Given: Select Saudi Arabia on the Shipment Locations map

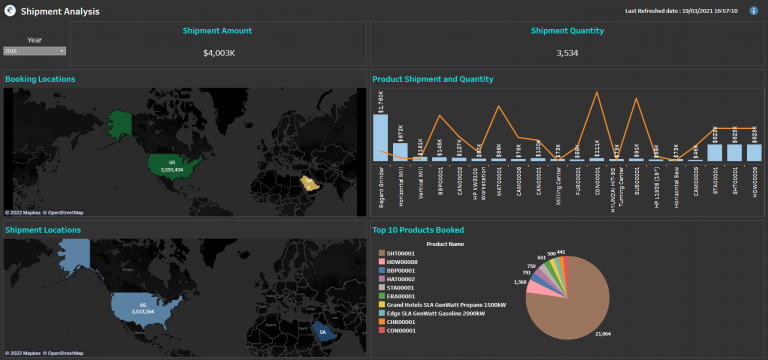Looking at the screenshot, I should coord(323,332).
